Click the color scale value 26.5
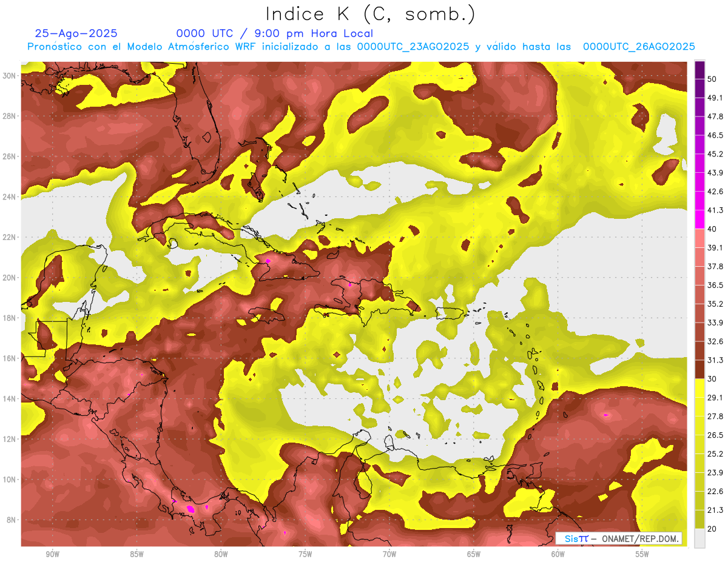This screenshot has height=562, width=728. pos(715,435)
